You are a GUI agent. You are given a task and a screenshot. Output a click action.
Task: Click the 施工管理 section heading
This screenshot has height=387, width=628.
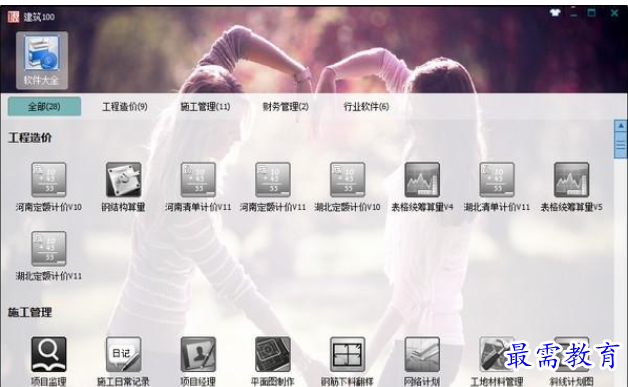pyautogui.click(x=30, y=312)
